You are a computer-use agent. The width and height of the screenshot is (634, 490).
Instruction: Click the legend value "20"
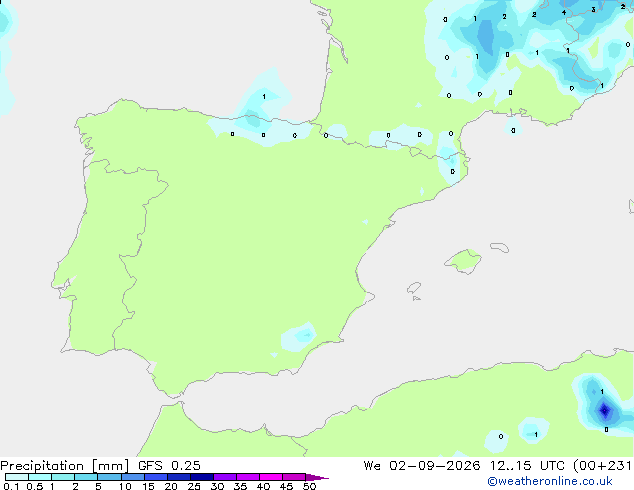coord(171,486)
